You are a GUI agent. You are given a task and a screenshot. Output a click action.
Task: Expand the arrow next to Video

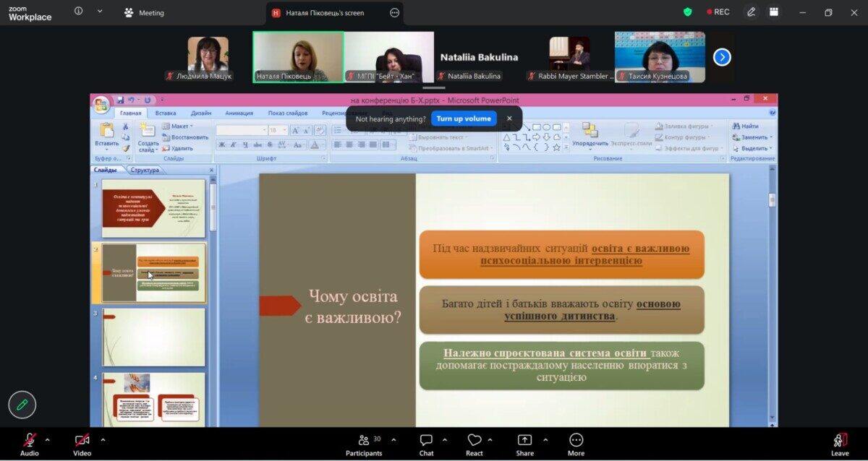pyautogui.click(x=103, y=439)
